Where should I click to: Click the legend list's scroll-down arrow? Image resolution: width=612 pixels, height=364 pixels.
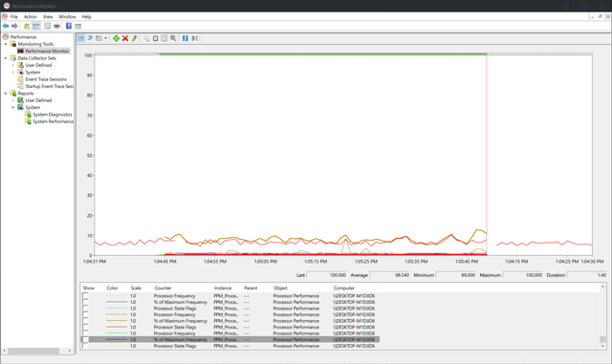point(603,346)
